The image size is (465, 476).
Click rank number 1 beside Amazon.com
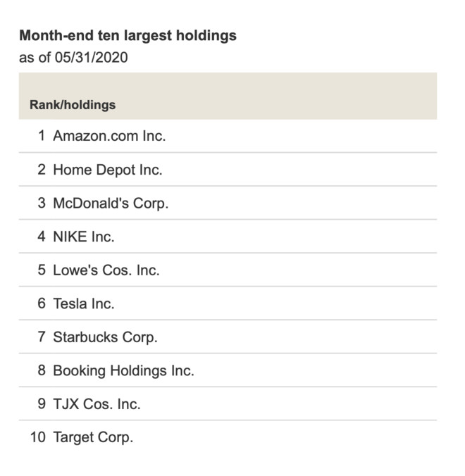coord(42,136)
